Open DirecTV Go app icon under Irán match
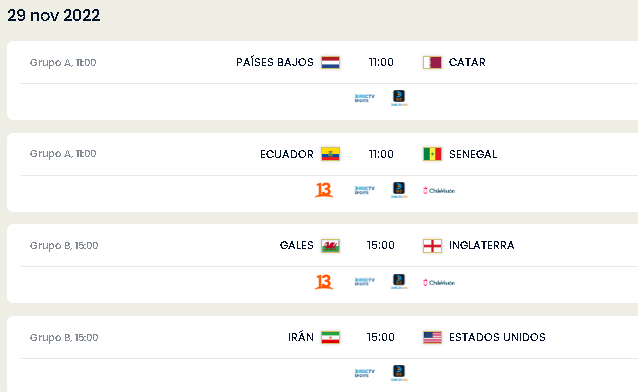 coord(399,372)
